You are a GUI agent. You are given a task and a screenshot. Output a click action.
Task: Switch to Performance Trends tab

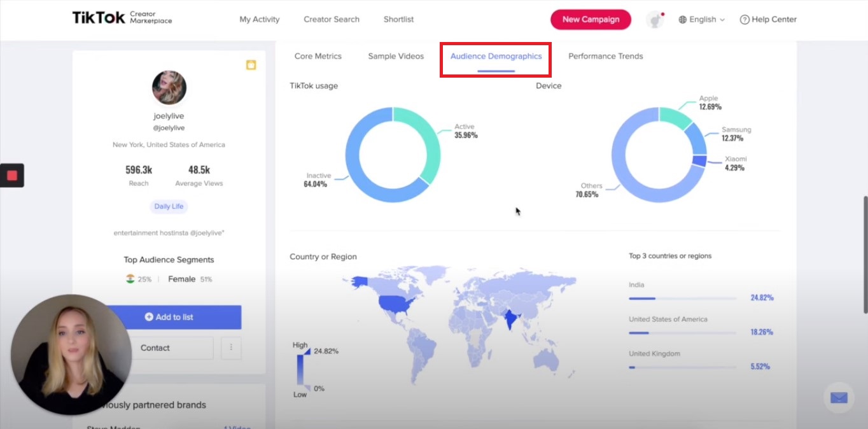pyautogui.click(x=606, y=56)
